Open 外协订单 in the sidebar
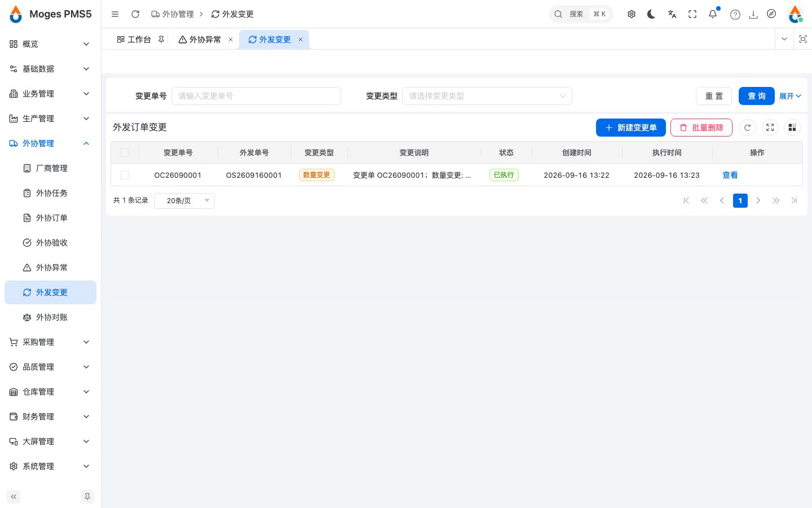The image size is (812, 508). coord(50,218)
